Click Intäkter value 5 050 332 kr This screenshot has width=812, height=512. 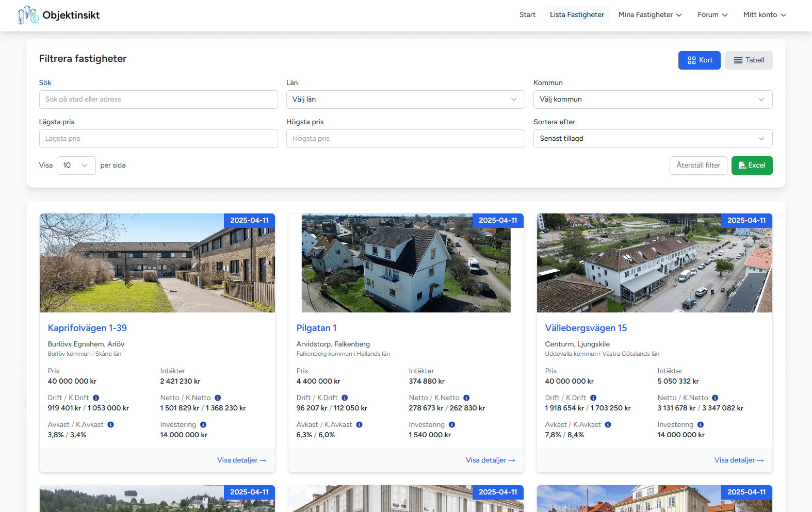pos(678,382)
